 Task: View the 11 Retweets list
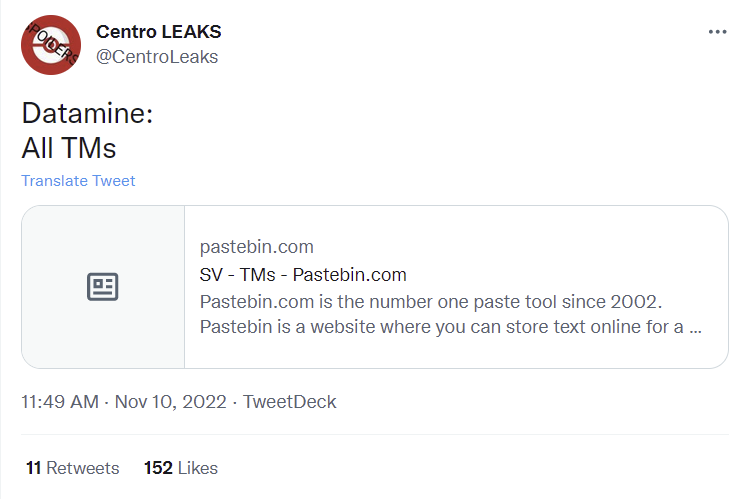pos(72,468)
